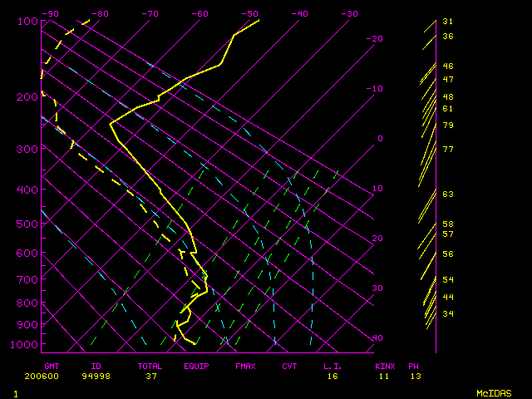
Task: Select the 1000 pressure level label
Action: [27, 344]
